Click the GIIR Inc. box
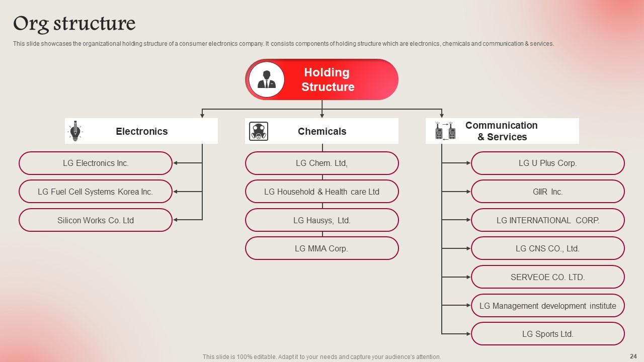The image size is (644, 362). [x=547, y=192]
